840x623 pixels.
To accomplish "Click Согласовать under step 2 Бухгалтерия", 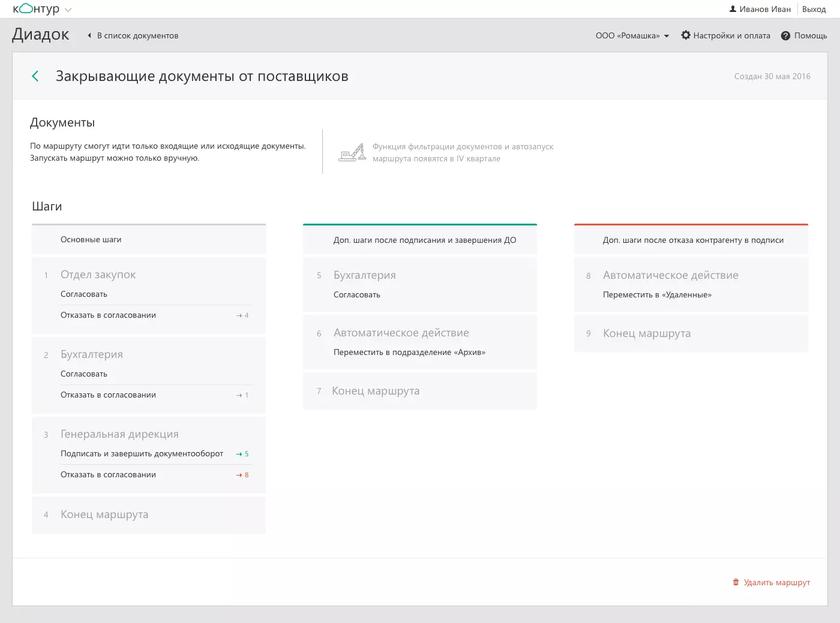I will pos(84,374).
